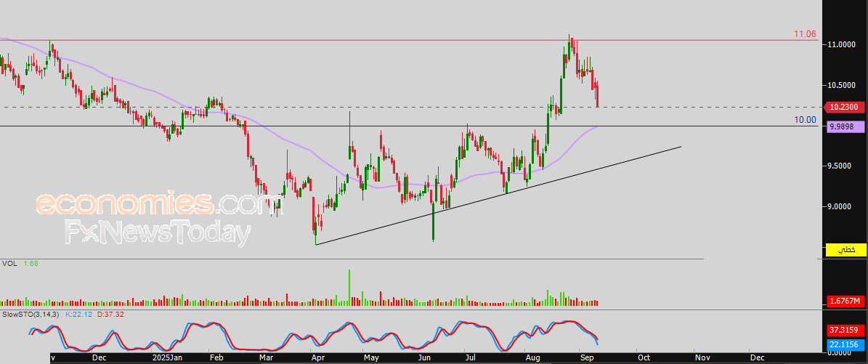Click the 10.00 support level label
This screenshot has width=868, height=364.
pyautogui.click(x=806, y=120)
